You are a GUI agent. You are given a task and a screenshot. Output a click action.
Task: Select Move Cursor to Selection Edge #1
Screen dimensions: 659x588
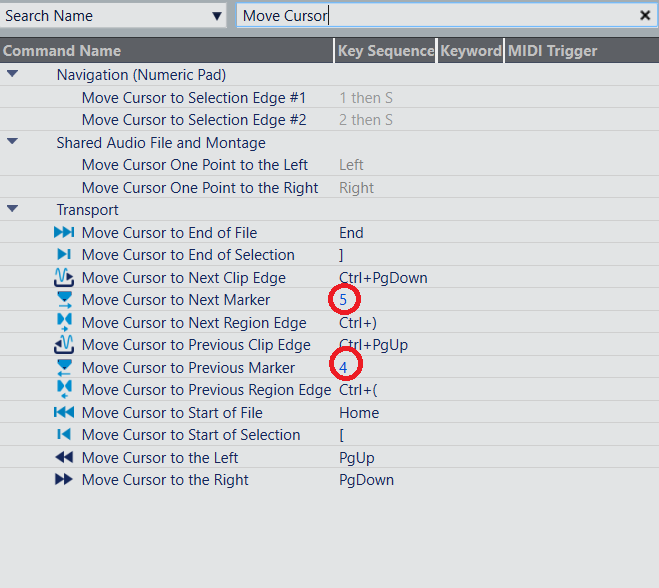click(x=194, y=98)
